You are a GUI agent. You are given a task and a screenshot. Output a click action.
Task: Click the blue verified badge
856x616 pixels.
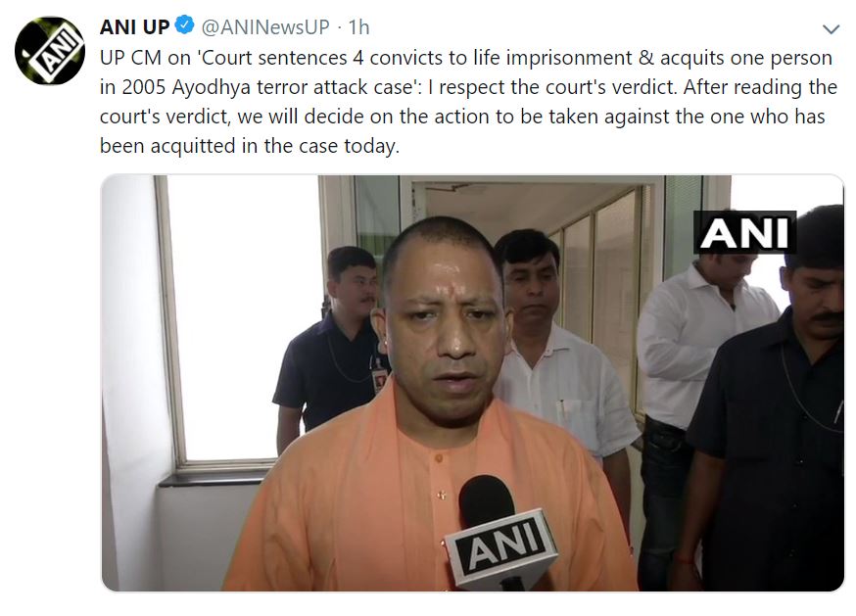click(184, 25)
